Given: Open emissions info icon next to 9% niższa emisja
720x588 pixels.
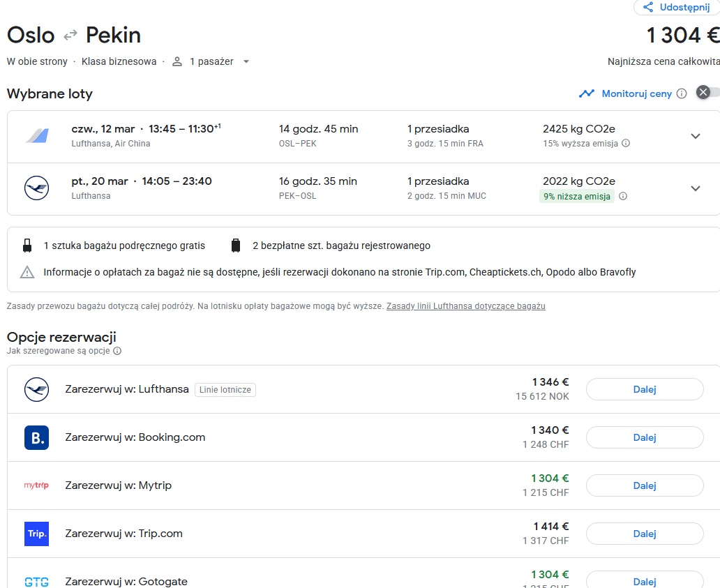Looking at the screenshot, I should point(622,196).
